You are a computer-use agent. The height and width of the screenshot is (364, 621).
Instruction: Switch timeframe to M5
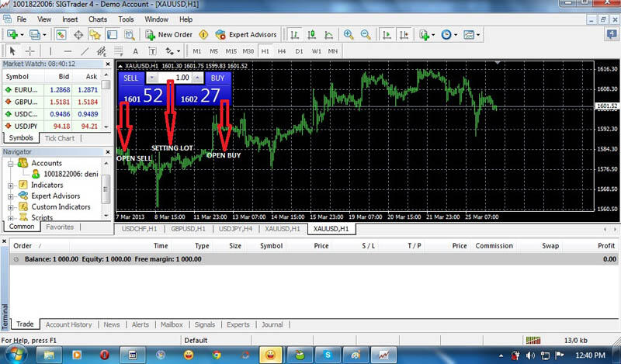[214, 51]
